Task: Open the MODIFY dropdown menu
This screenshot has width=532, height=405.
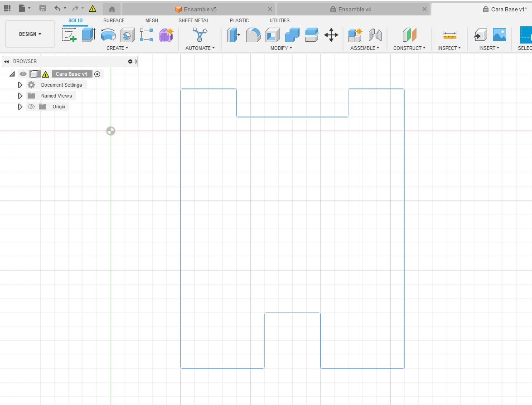Action: [x=281, y=48]
